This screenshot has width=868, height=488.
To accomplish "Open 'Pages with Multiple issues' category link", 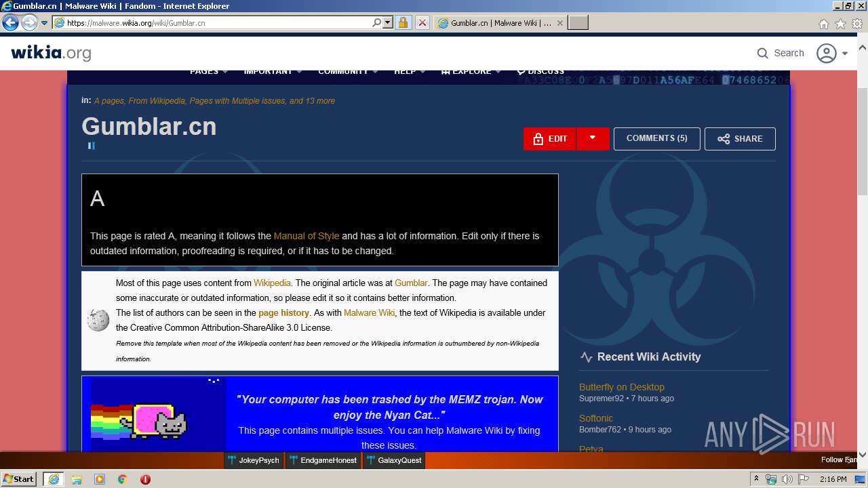I will [237, 100].
